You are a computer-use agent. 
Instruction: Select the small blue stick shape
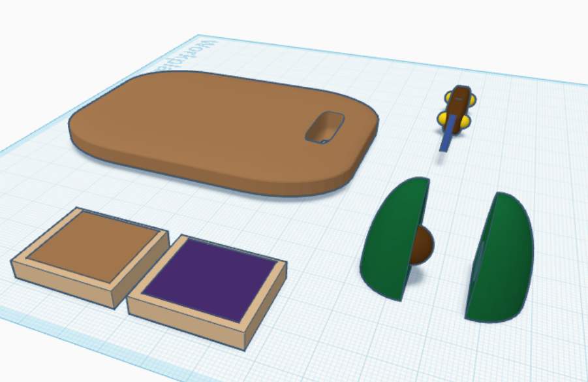point(448,134)
